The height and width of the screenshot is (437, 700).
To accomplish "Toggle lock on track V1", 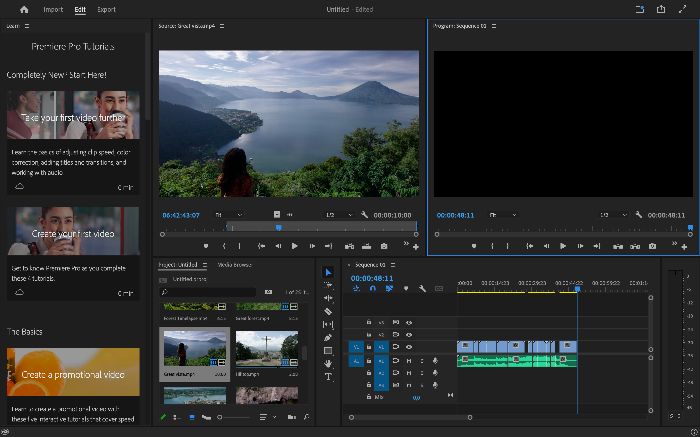I will 369,347.
